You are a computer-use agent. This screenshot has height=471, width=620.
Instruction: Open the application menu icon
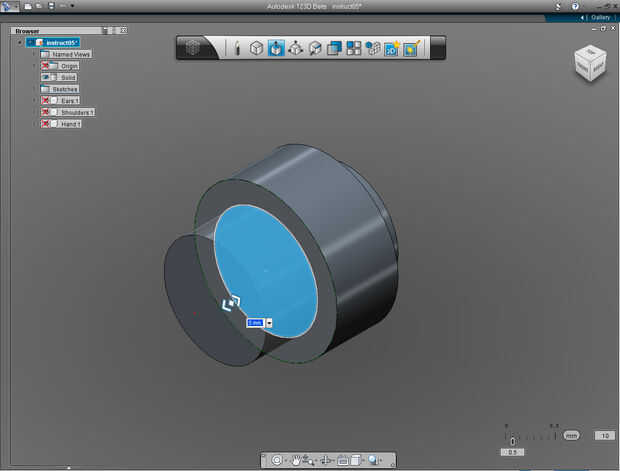pos(7,6)
